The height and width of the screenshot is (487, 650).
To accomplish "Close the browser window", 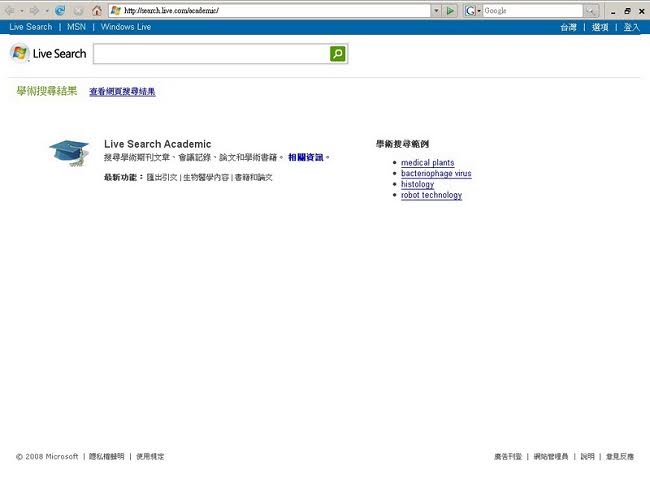I will point(642,11).
